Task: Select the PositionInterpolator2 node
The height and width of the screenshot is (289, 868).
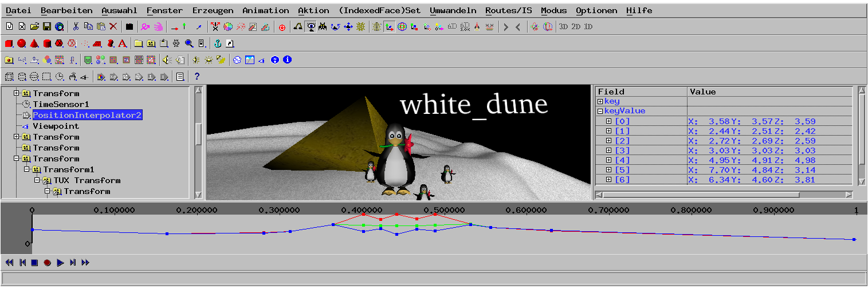Action: (x=87, y=115)
